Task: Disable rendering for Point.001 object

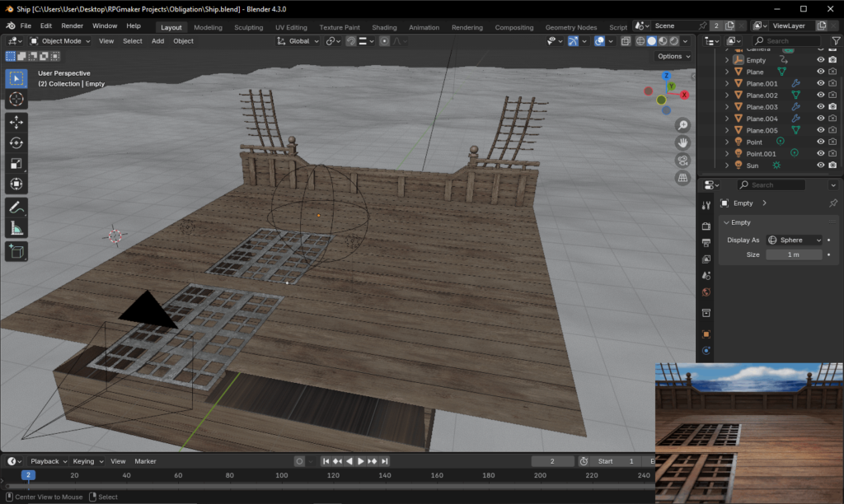Action: [x=832, y=153]
